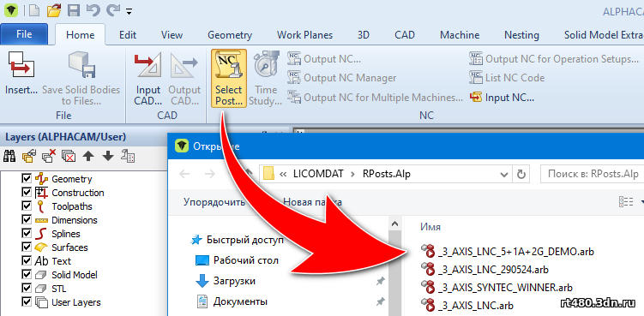Click the Save icon in quick access toolbar

click(73, 10)
